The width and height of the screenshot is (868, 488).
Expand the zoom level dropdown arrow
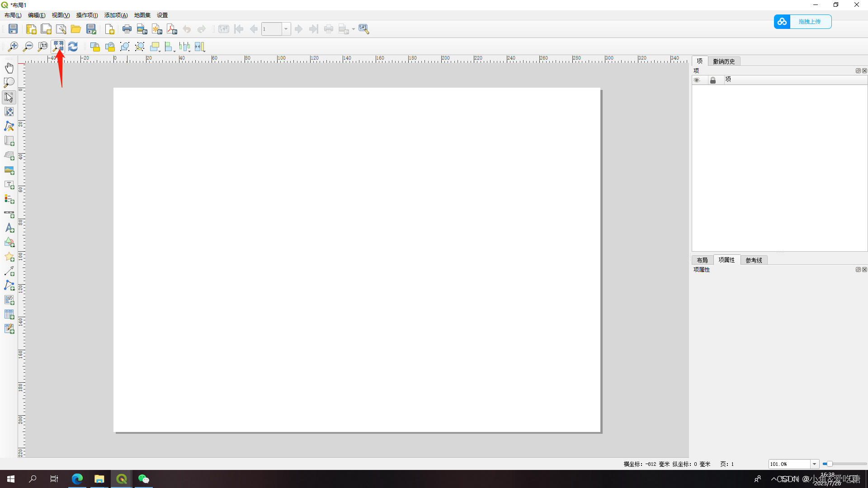point(814,464)
